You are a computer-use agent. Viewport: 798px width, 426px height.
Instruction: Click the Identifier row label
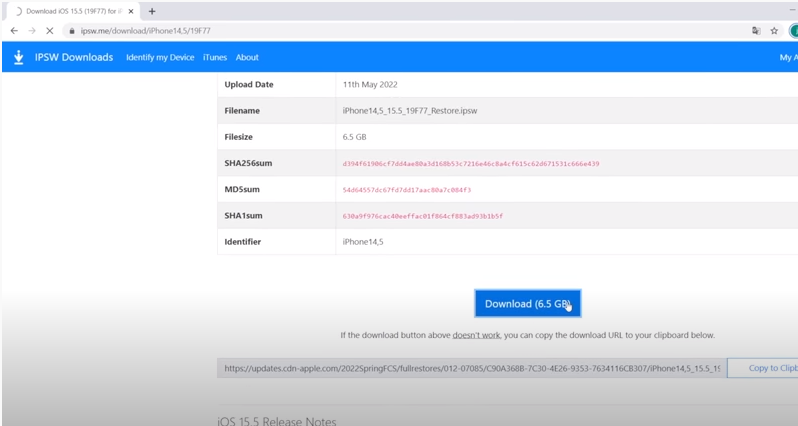pos(243,242)
